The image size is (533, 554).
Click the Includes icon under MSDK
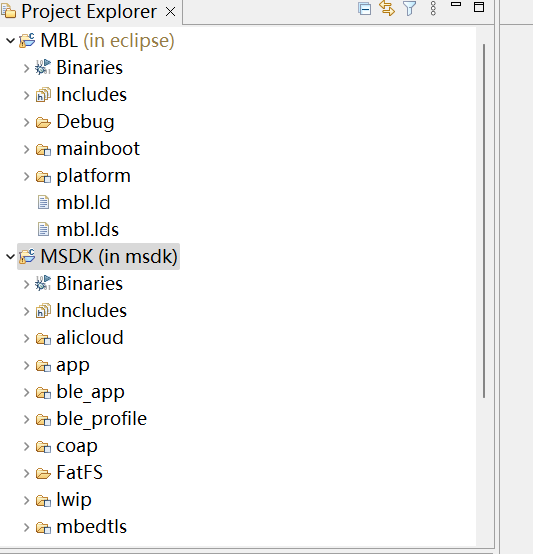(x=43, y=311)
